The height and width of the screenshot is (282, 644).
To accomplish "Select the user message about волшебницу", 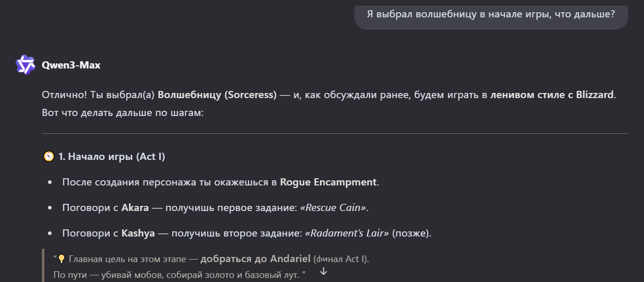I will coord(490,14).
